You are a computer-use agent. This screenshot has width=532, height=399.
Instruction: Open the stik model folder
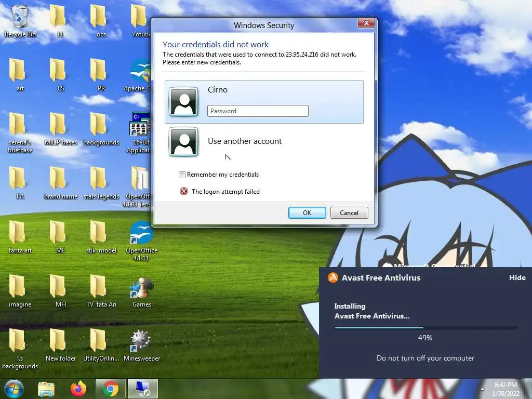click(101, 237)
